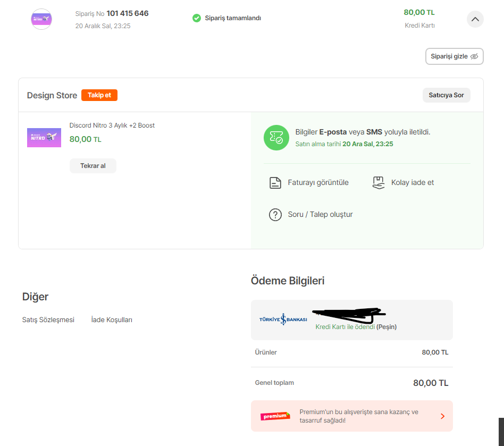
Task: Buy again with Tekrar al button
Action: click(93, 166)
